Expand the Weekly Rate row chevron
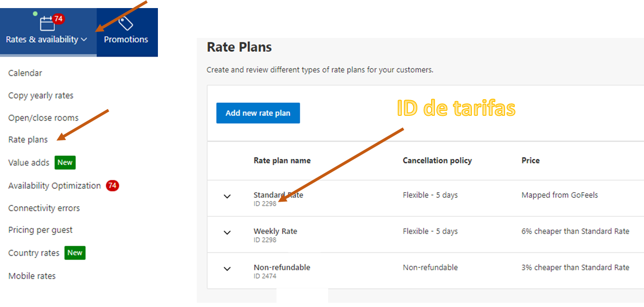 [x=227, y=233]
